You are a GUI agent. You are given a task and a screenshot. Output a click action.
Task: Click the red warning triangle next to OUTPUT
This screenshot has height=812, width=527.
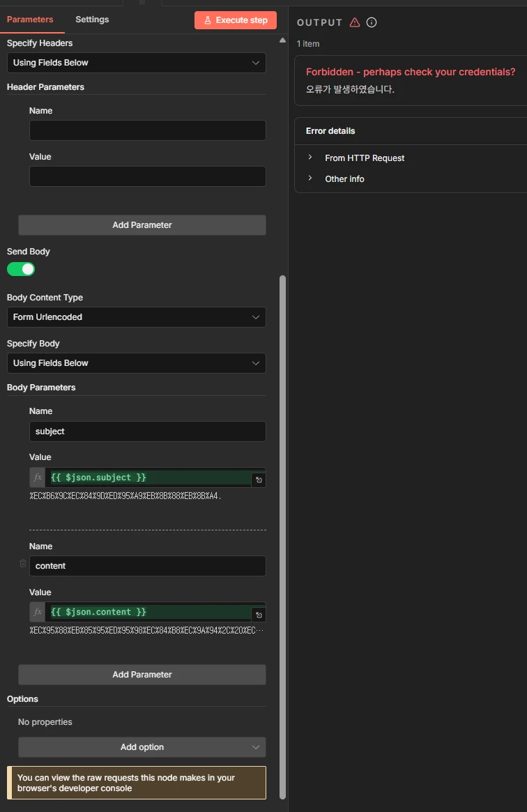pos(355,22)
